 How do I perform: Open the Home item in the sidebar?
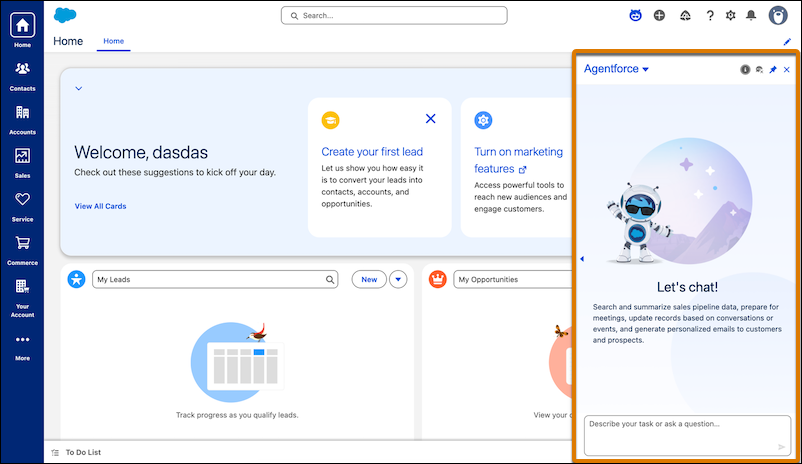coord(22,31)
